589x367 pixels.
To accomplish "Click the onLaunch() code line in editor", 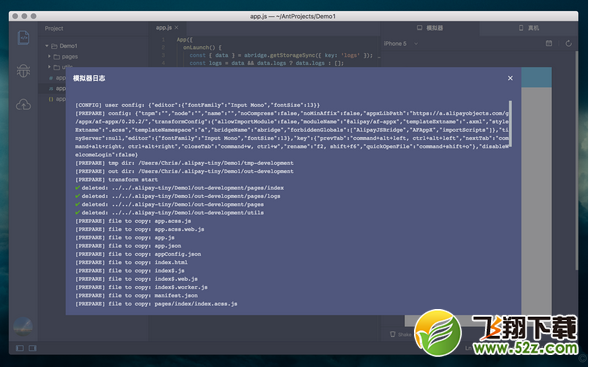I will [x=202, y=47].
